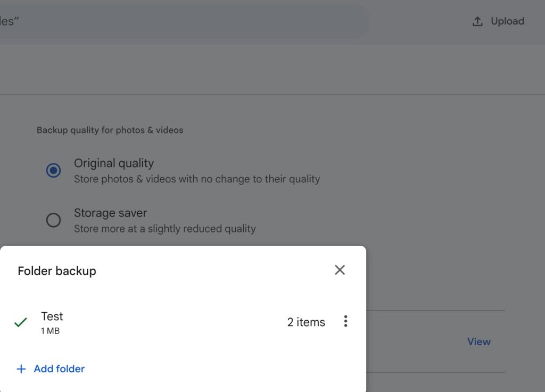The height and width of the screenshot is (392, 545).
Task: Click the "Store photos & videos" description text
Action: click(197, 179)
